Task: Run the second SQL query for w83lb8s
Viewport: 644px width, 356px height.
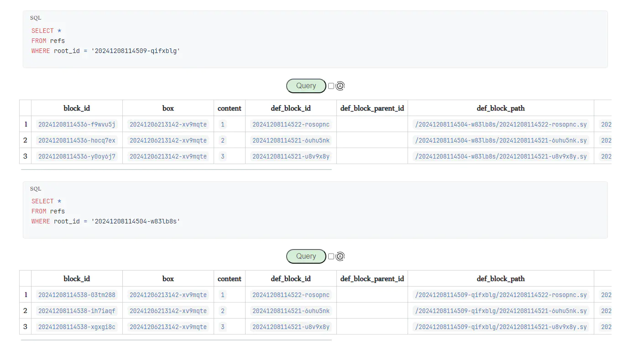Action: 306,256
